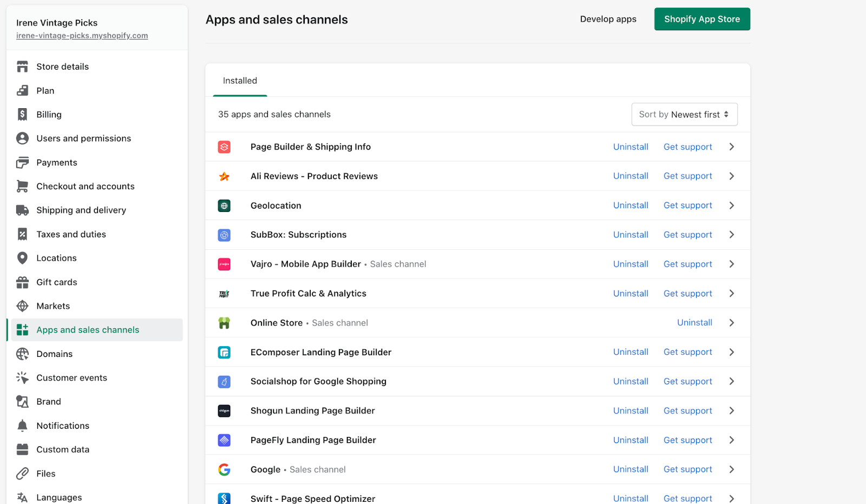Click the SubBox Subscriptions app icon

click(224, 235)
